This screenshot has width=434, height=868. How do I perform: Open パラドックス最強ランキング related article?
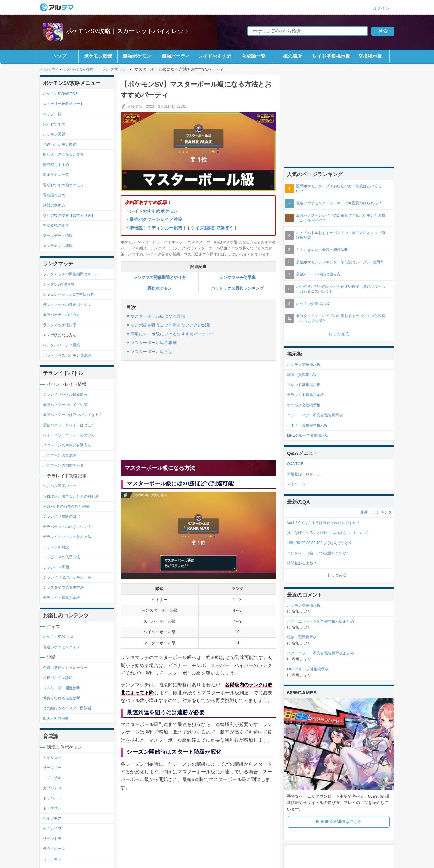pyautogui.click(x=237, y=288)
